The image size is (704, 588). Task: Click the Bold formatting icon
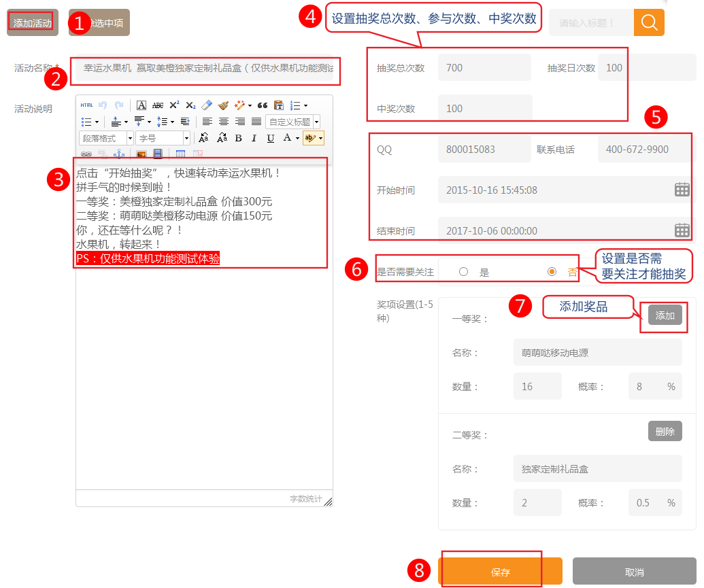(x=238, y=138)
